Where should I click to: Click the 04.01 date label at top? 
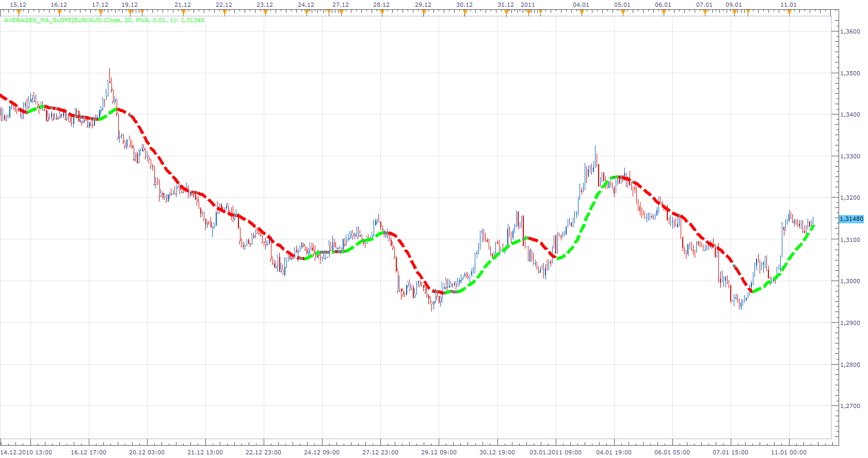(x=581, y=5)
